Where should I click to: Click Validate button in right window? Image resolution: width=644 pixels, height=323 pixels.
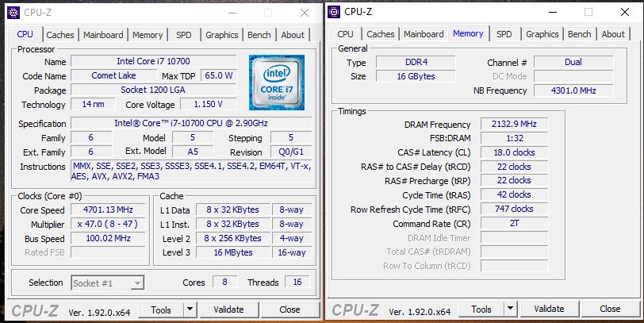coord(549,309)
